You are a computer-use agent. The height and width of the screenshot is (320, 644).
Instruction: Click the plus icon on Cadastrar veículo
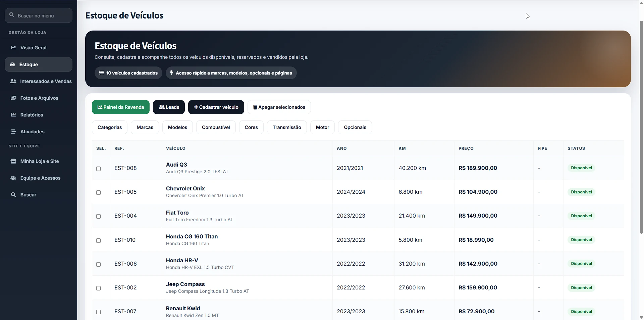(x=196, y=107)
